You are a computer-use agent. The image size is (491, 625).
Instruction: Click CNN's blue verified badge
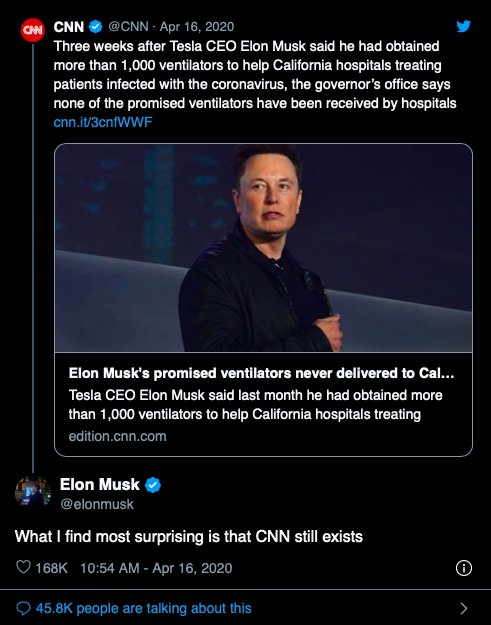pos(96,27)
